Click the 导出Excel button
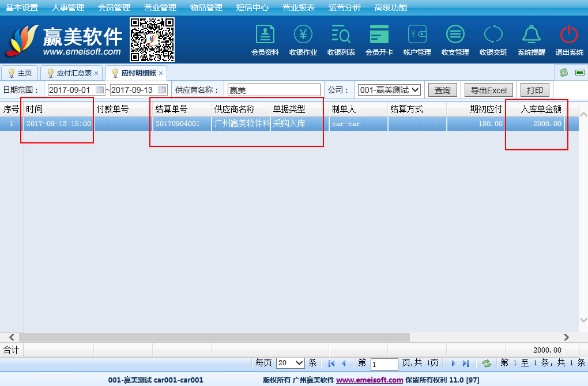Screen dimensions: 588x386 (x=488, y=90)
